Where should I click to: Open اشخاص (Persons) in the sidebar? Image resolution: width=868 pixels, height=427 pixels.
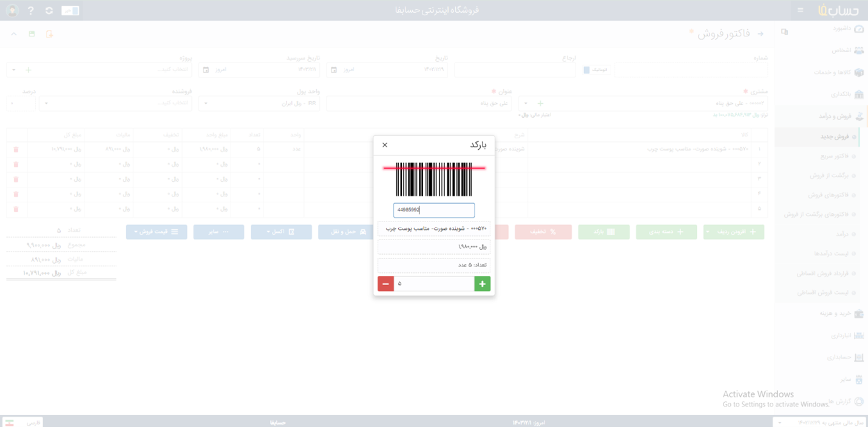point(848,50)
